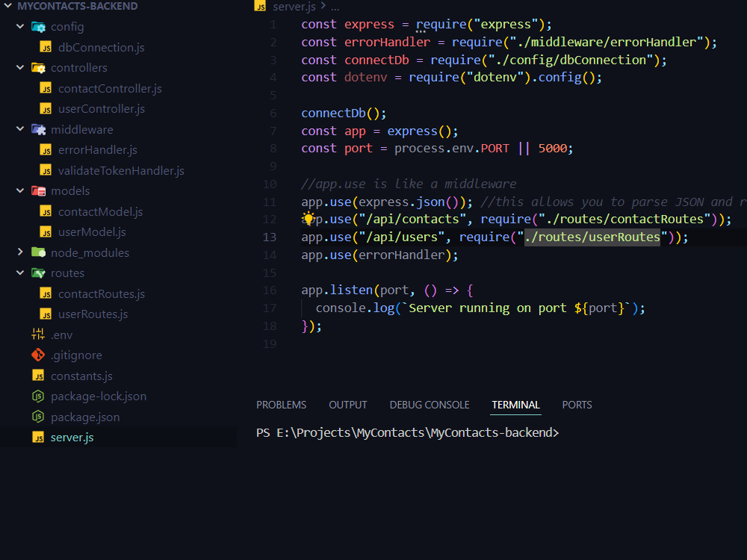This screenshot has width=747, height=560.
Task: Collapse the MYCONTACTS-BACKEND root folder chevron
Action: (7, 6)
